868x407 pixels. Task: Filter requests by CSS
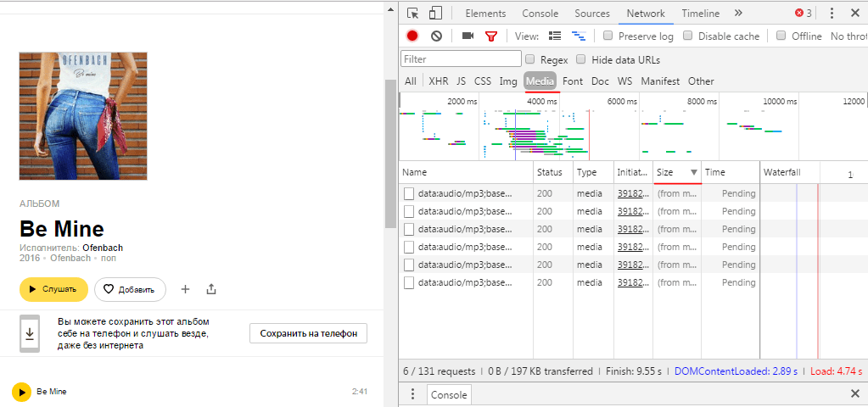coord(482,81)
